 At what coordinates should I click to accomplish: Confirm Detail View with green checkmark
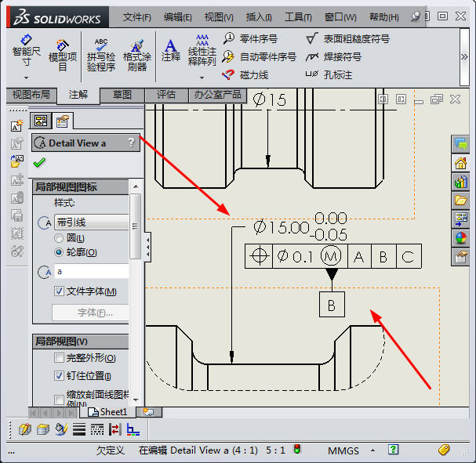pos(39,162)
